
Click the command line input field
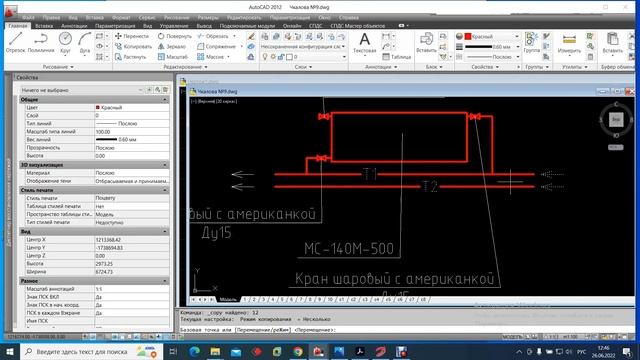(x=406, y=329)
